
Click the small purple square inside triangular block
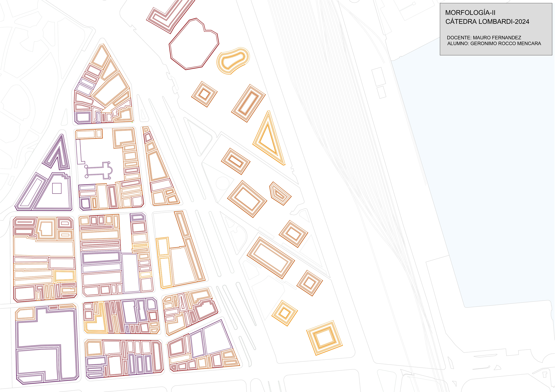57,188
